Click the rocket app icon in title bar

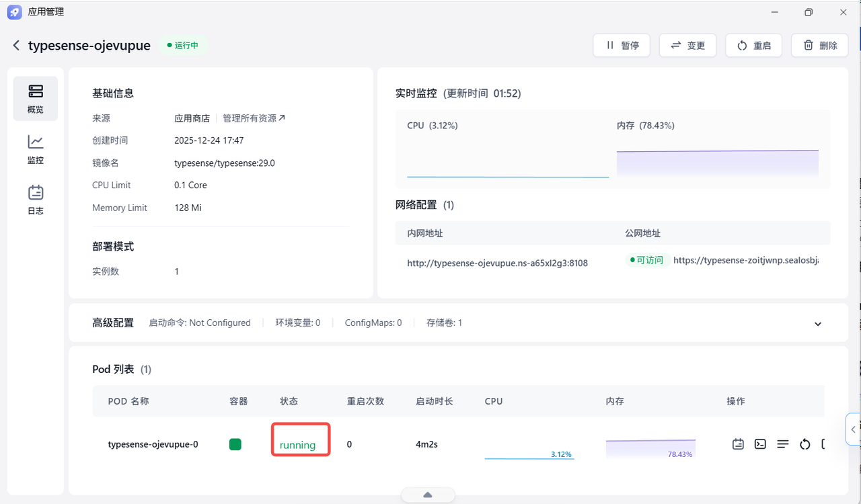pyautogui.click(x=15, y=12)
